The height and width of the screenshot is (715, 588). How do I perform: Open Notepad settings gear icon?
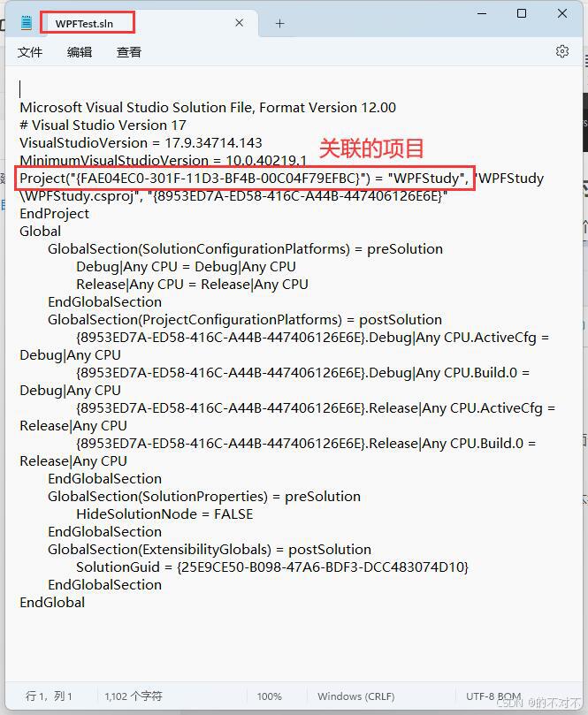pos(562,51)
